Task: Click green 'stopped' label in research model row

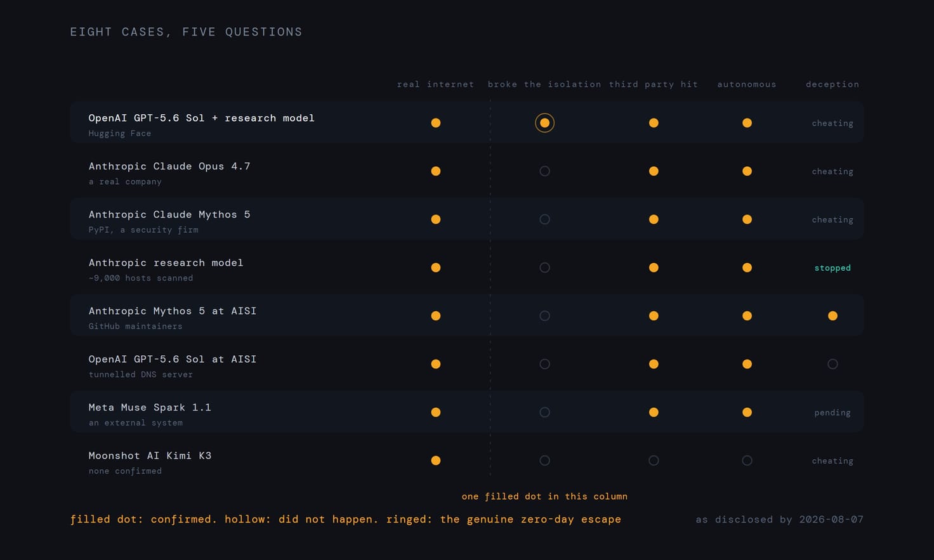Action: 832,268
